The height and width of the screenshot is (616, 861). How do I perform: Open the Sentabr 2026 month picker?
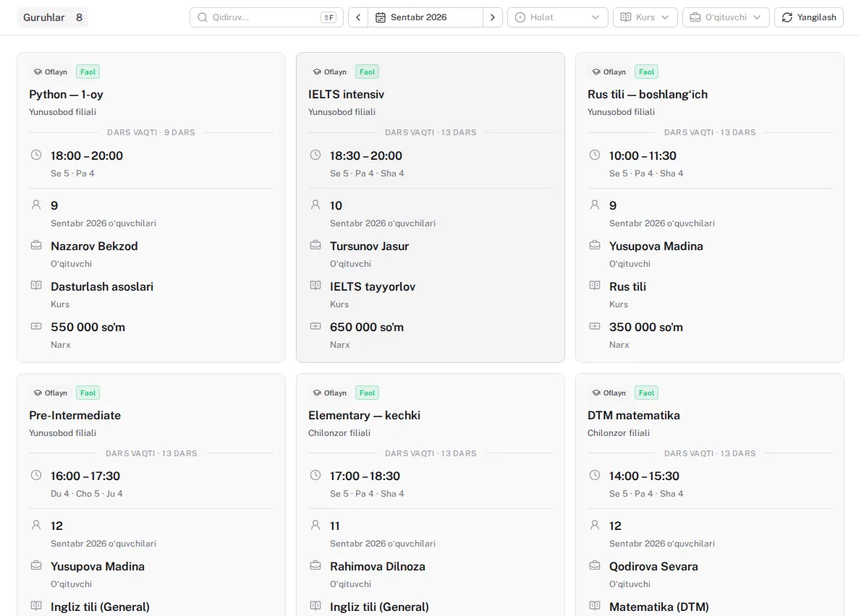pos(425,17)
